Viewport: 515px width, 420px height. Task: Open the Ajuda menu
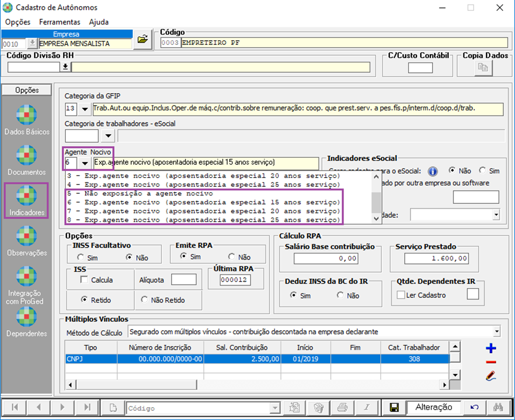point(99,22)
